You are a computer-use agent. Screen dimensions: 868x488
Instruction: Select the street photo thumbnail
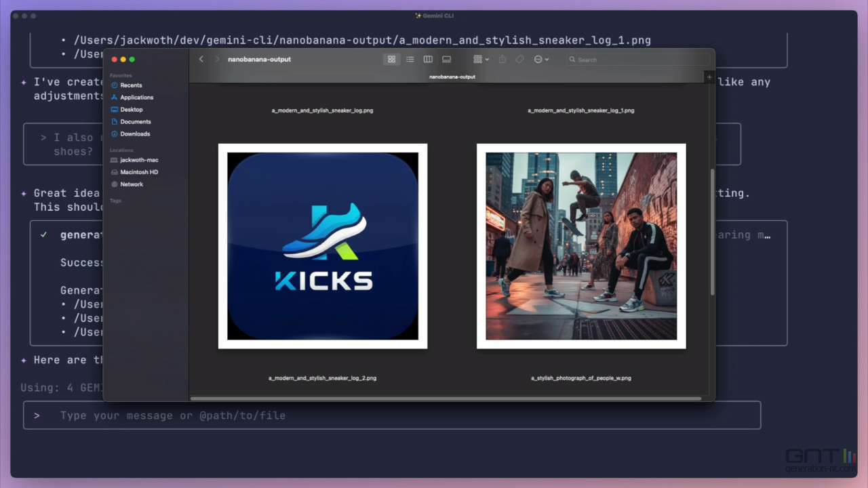tap(581, 246)
